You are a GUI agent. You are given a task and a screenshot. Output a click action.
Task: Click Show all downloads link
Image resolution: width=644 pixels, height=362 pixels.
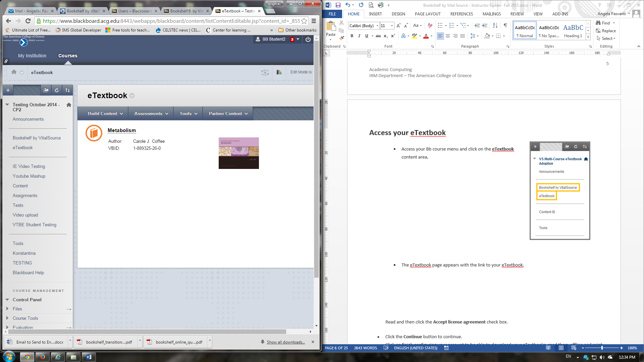click(286, 342)
